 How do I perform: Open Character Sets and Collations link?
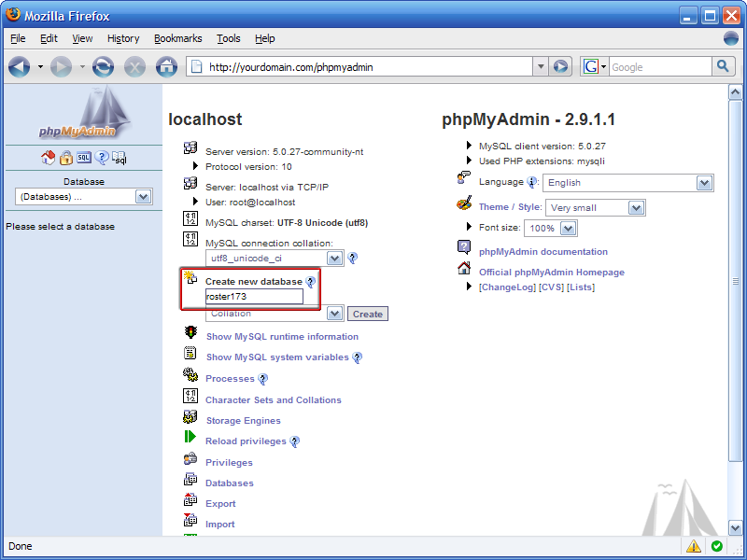tap(274, 400)
